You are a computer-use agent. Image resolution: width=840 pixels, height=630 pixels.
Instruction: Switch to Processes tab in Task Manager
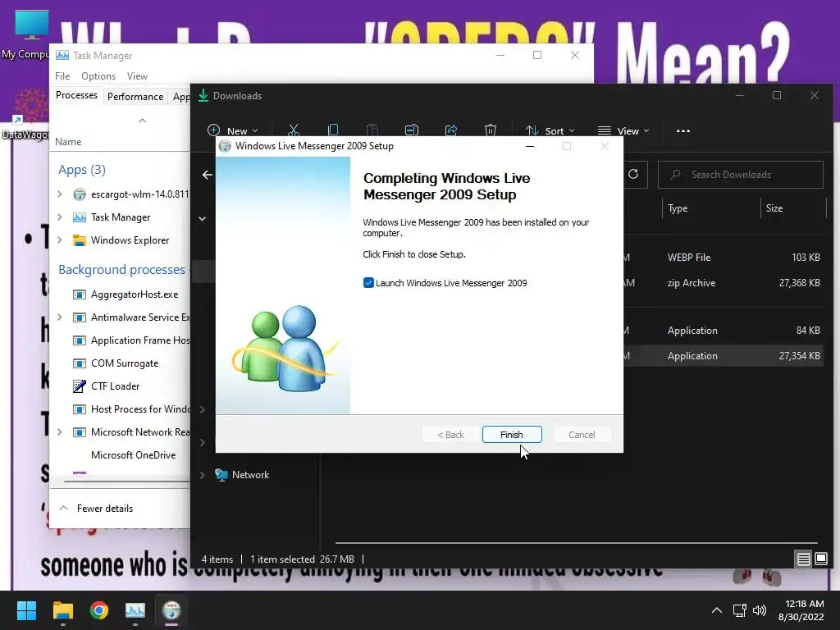tap(76, 95)
